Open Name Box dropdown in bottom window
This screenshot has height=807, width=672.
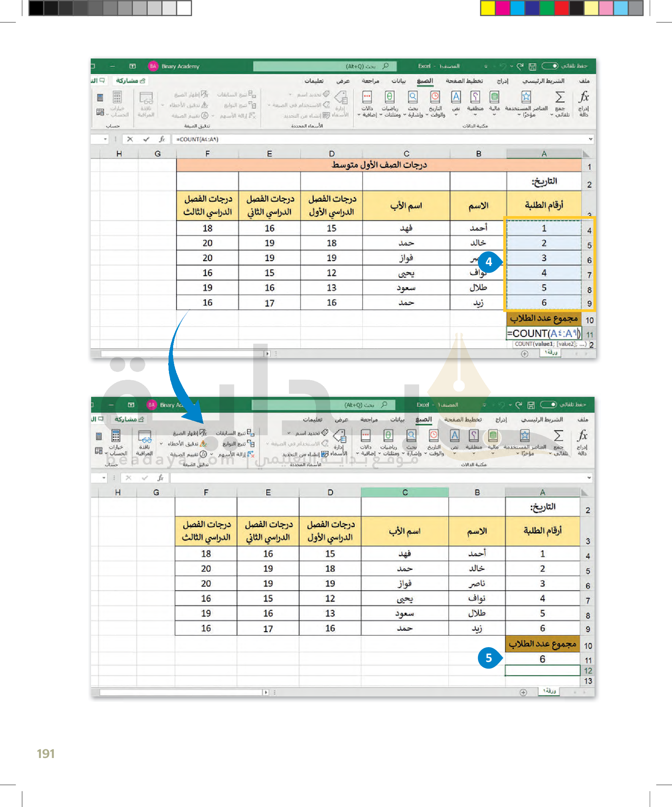[104, 478]
